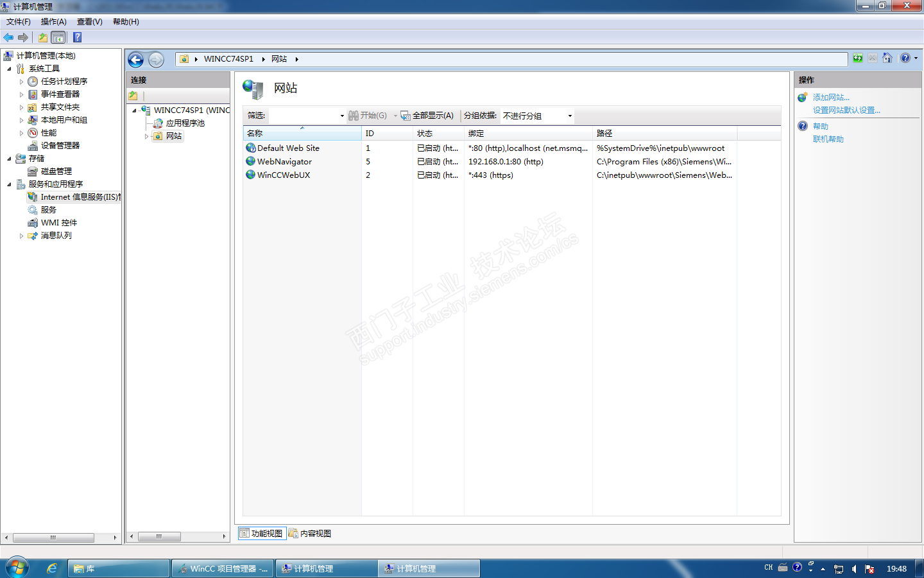Click the IIS round back navigation button

(136, 60)
